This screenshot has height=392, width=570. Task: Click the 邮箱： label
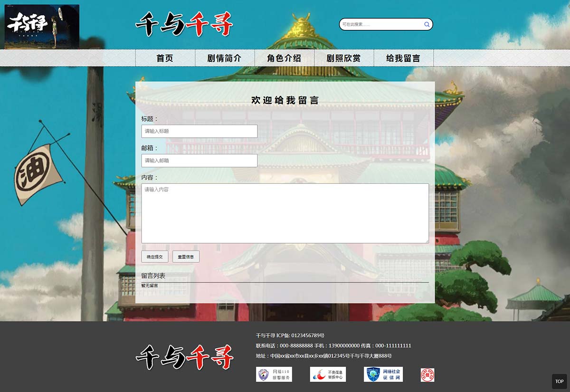pyautogui.click(x=150, y=148)
